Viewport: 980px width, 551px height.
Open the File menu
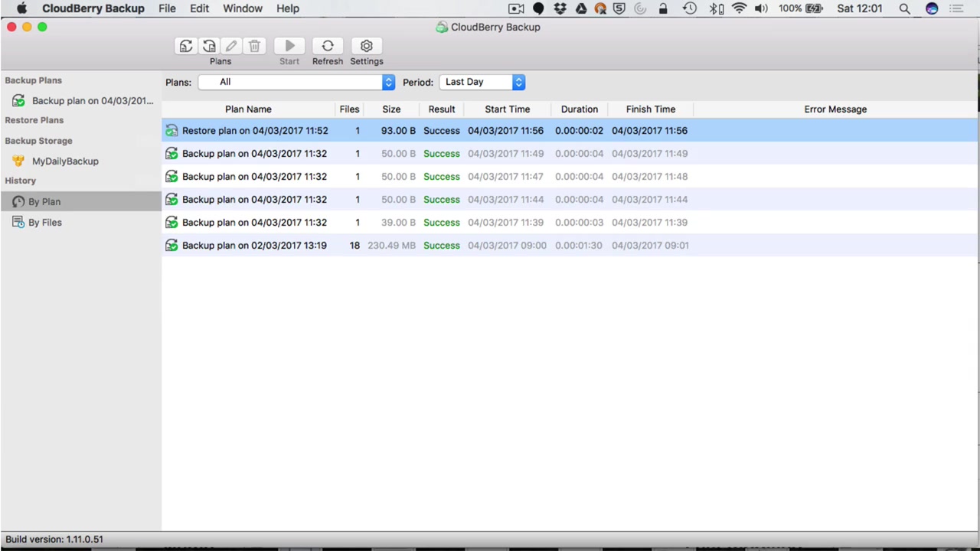coord(167,8)
